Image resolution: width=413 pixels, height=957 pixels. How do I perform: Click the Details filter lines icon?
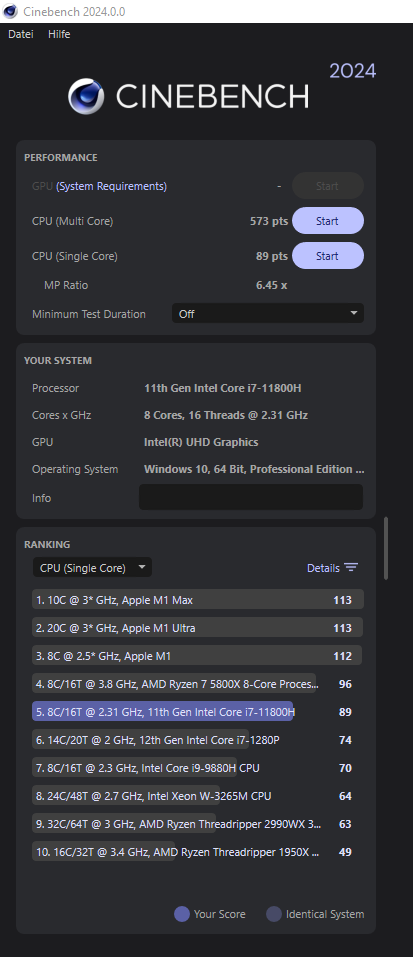350,568
